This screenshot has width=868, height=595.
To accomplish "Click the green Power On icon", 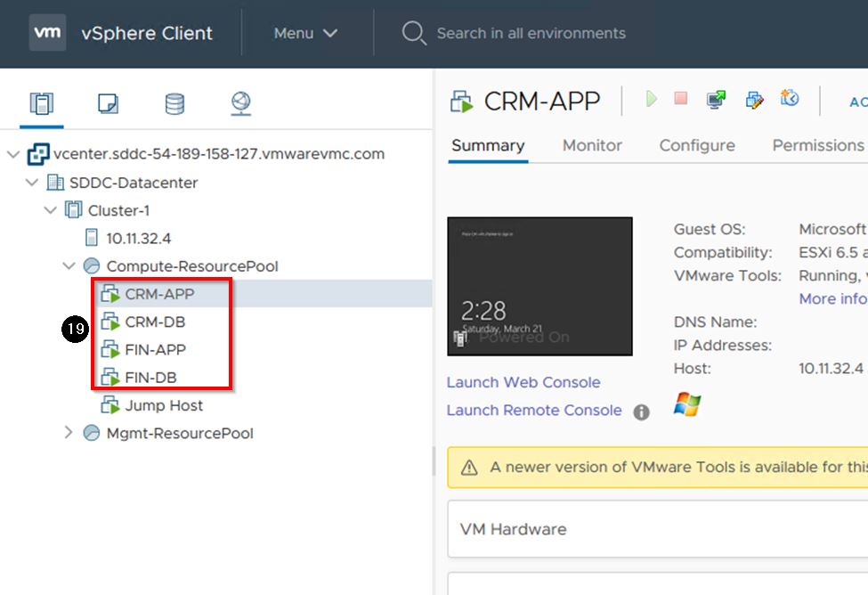I will (x=652, y=100).
